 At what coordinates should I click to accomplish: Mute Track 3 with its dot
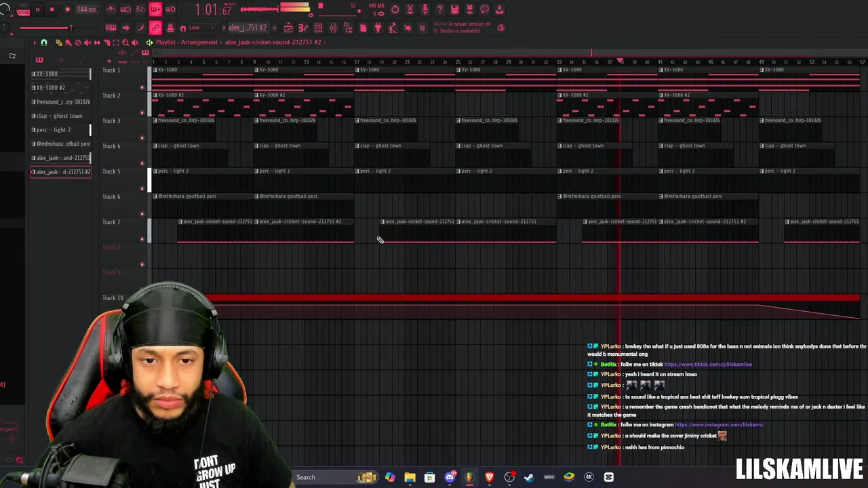(x=142, y=138)
